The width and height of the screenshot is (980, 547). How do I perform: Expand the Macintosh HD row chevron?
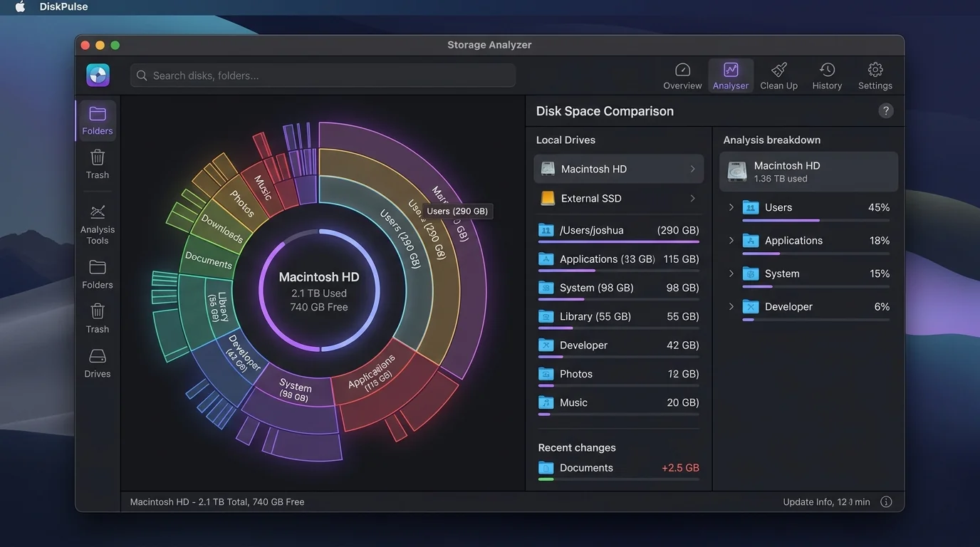(x=692, y=169)
